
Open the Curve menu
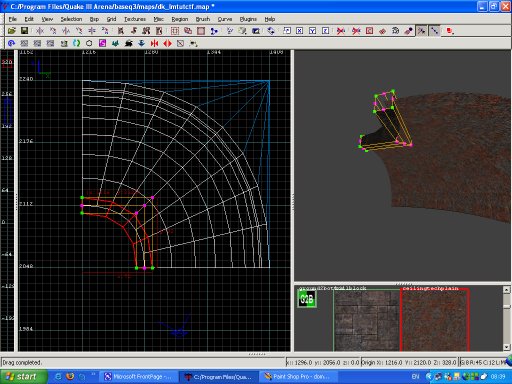225,19
